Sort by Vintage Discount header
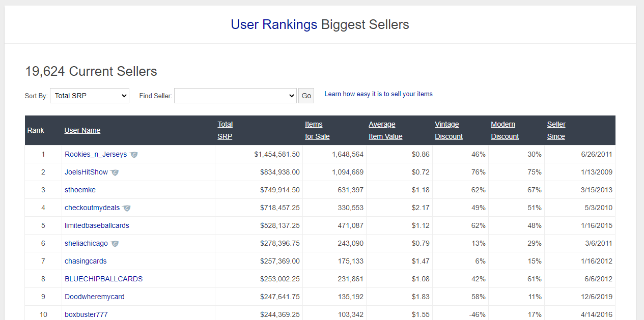Image resolution: width=644 pixels, height=320 pixels. [x=449, y=130]
